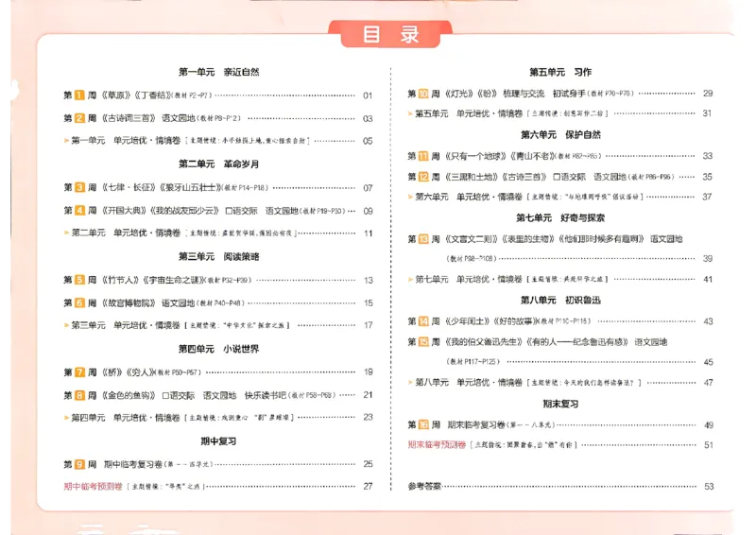
Task: Click the week 13 entry《文言文二则》
Action: point(560,249)
